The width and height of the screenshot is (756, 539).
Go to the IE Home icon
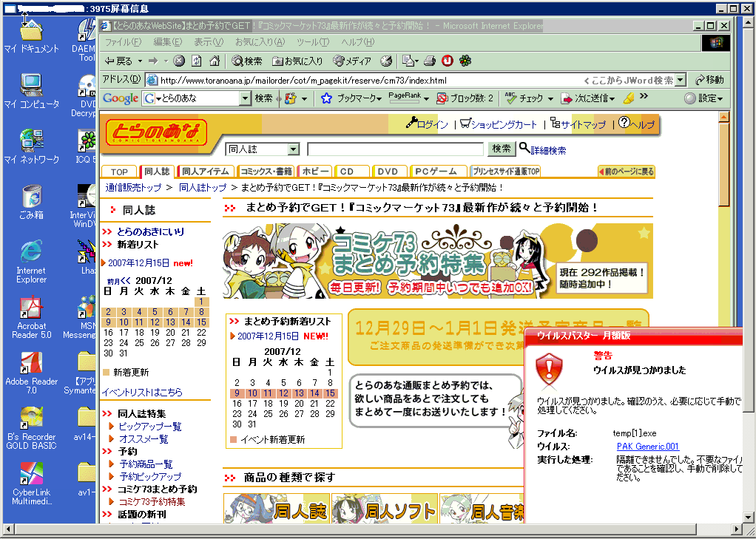click(215, 61)
